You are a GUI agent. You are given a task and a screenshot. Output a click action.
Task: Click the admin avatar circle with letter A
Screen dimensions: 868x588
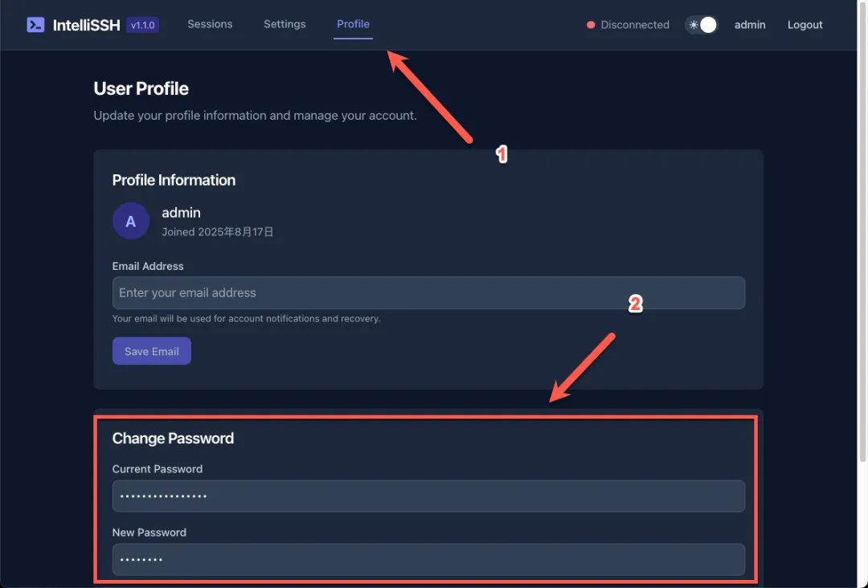(x=131, y=221)
